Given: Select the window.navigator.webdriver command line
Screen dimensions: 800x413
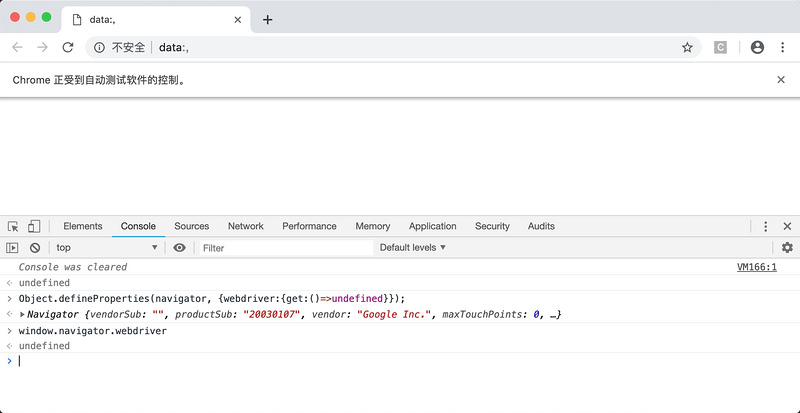Looking at the screenshot, I should point(93,331).
